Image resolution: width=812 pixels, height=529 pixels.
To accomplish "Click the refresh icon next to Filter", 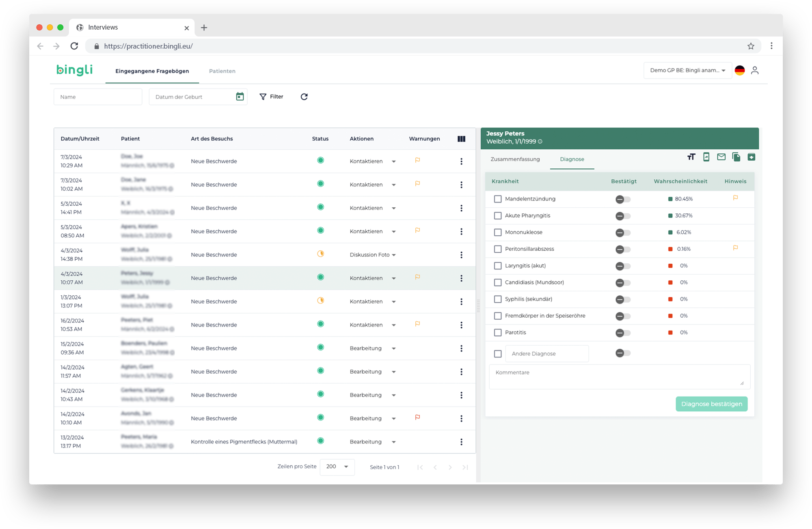I will (x=304, y=97).
